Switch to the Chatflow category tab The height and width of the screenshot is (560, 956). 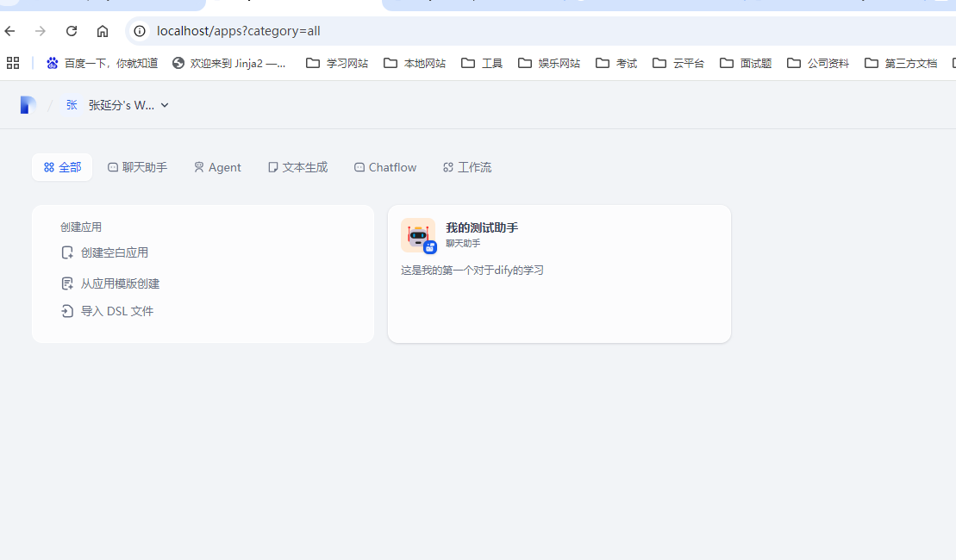385,167
